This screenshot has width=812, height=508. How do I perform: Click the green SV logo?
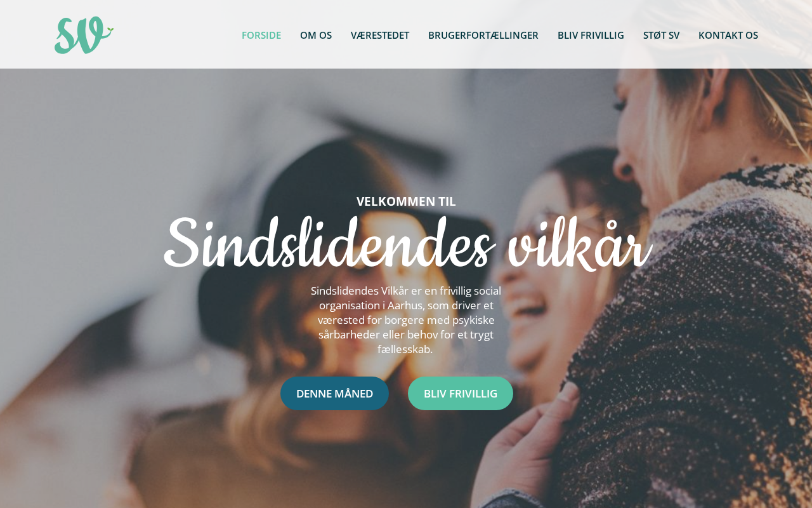tap(84, 35)
